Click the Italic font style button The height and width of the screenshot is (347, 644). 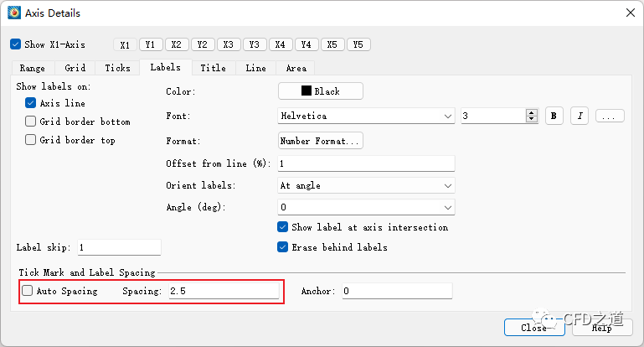[580, 116]
